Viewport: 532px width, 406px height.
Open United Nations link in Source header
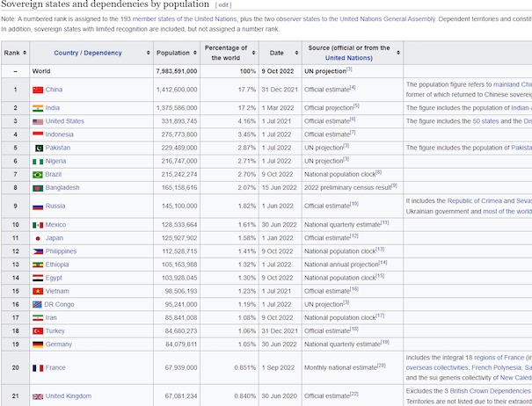point(347,58)
